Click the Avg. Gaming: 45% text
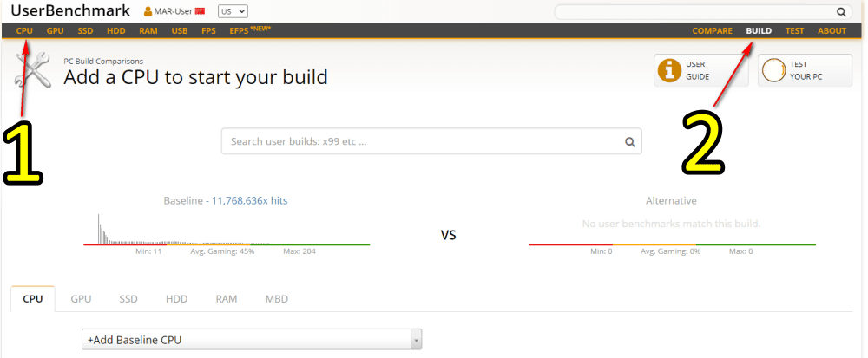 222,251
